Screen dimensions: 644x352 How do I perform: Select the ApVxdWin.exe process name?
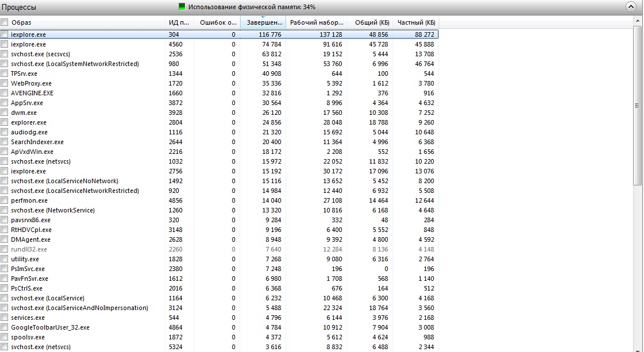tap(32, 152)
